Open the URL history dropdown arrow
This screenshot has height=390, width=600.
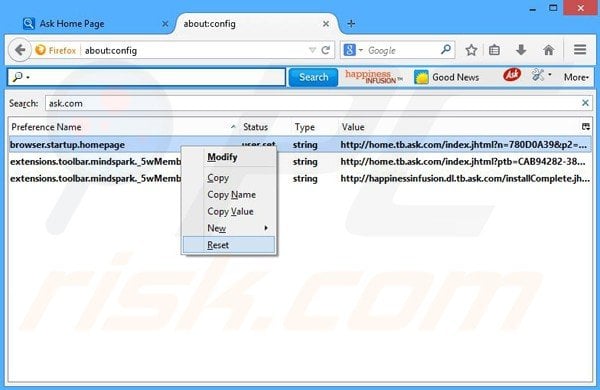(312, 50)
